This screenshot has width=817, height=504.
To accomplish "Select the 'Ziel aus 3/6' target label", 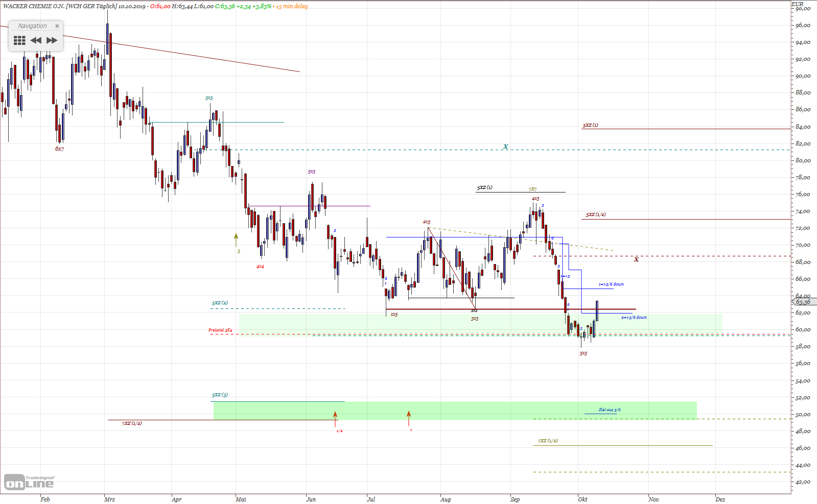I will [610, 410].
